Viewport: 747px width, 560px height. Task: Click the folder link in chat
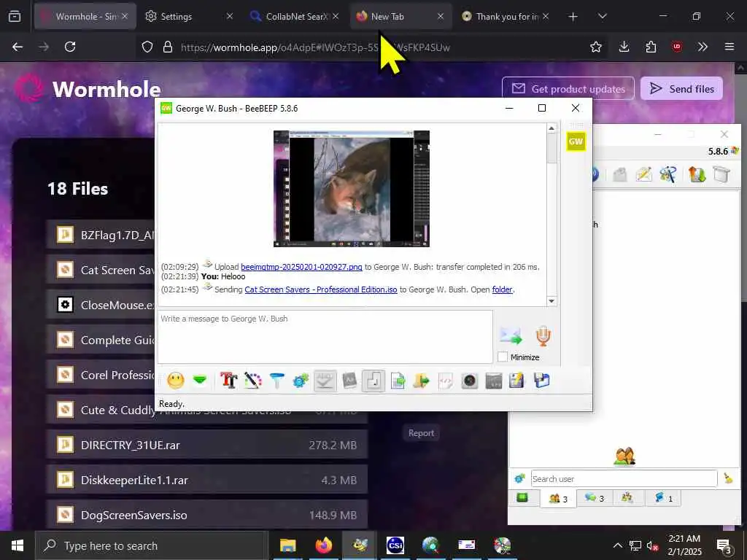pyautogui.click(x=502, y=289)
